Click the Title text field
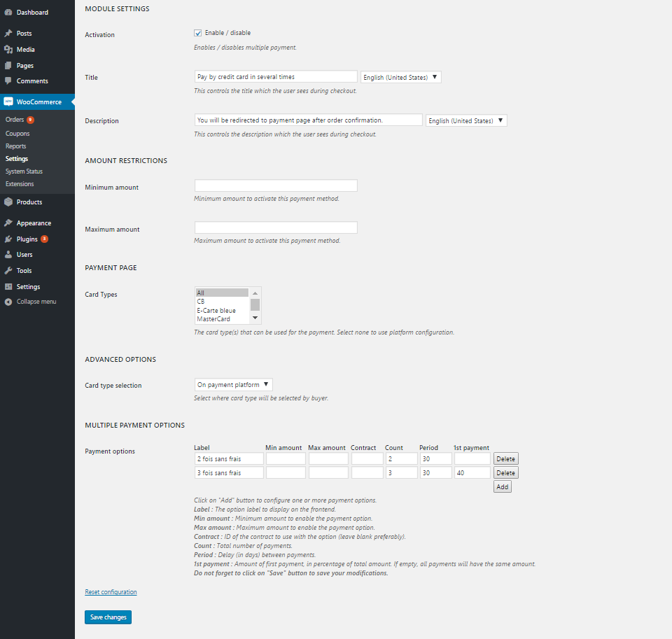672x639 pixels. pos(276,77)
